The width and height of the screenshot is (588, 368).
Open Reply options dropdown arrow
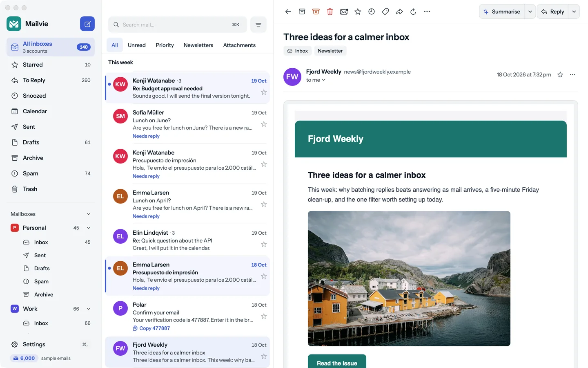(574, 11)
